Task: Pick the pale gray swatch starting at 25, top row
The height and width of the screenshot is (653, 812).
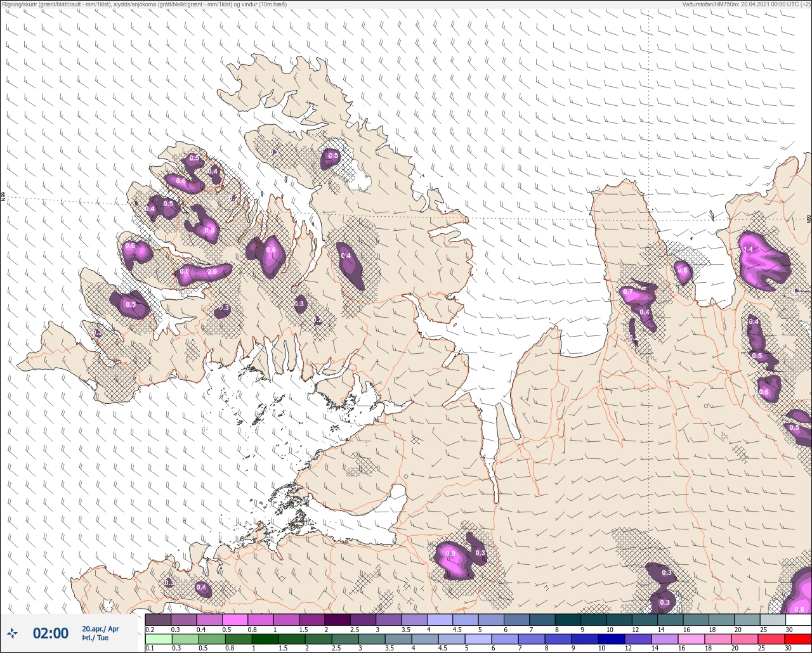Action: pyautogui.click(x=773, y=619)
